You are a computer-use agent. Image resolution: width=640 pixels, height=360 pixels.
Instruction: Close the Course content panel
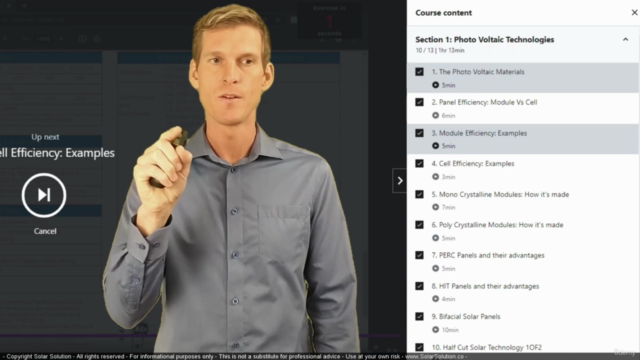(634, 13)
